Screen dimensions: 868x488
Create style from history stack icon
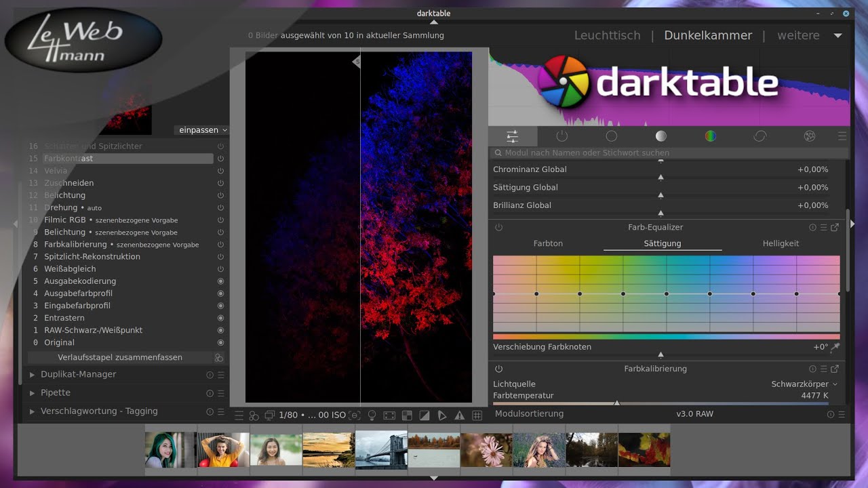point(218,358)
